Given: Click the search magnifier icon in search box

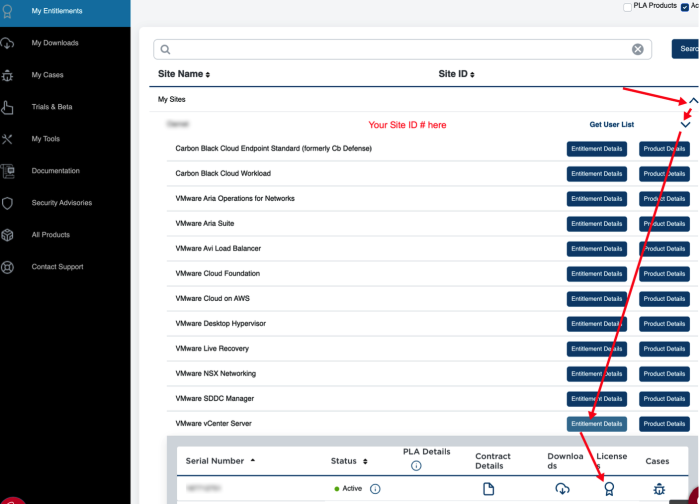Looking at the screenshot, I should point(165,50).
